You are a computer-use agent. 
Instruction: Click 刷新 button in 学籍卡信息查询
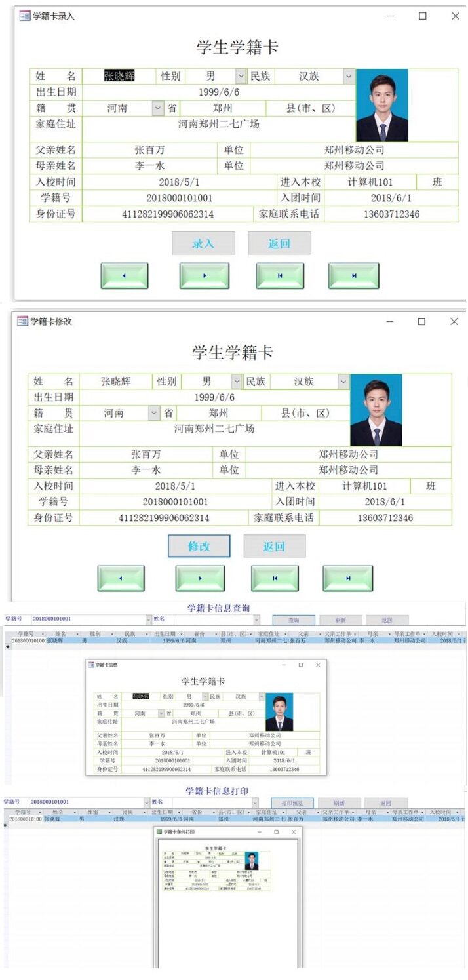(x=340, y=620)
